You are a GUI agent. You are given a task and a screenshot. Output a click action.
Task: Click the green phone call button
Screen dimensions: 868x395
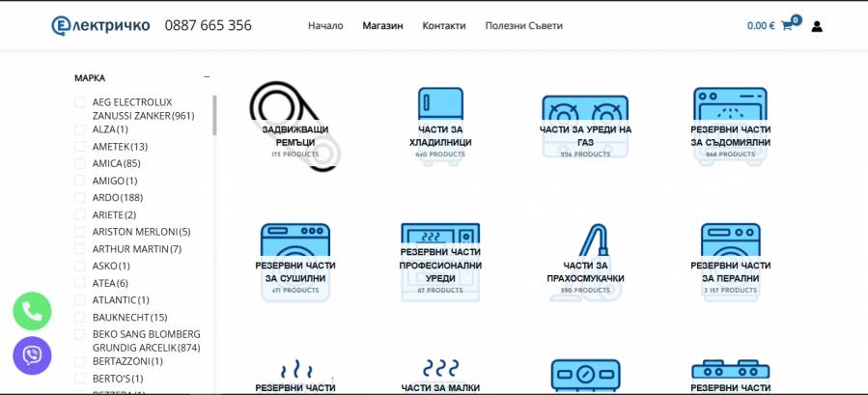click(x=32, y=311)
